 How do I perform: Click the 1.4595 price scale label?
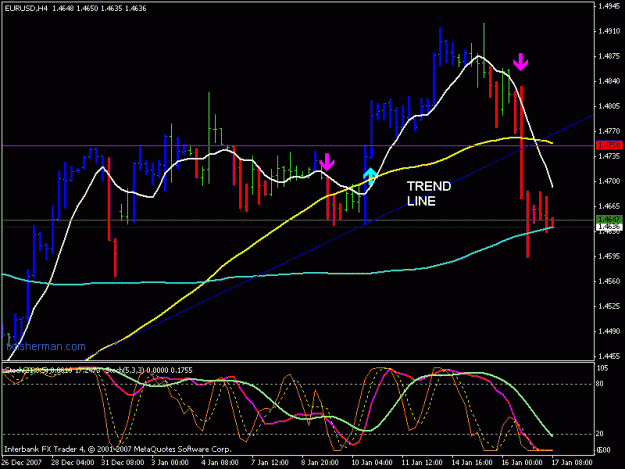[x=609, y=256]
